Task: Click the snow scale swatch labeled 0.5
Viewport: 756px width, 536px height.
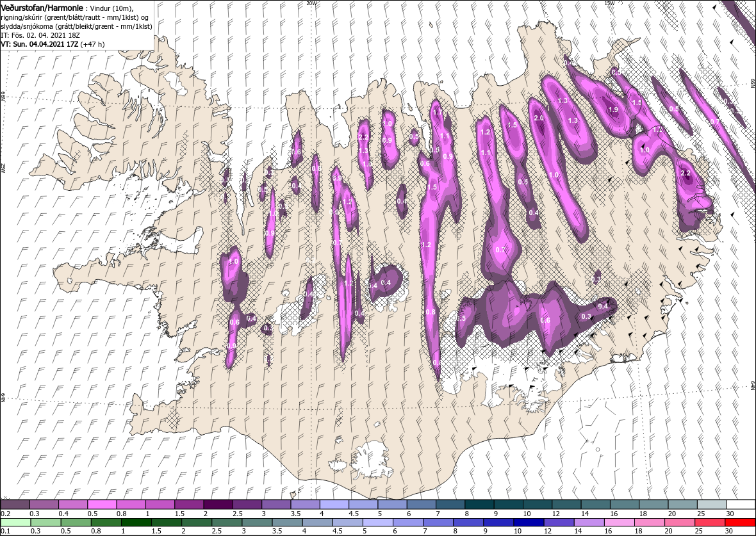Action: (x=103, y=504)
